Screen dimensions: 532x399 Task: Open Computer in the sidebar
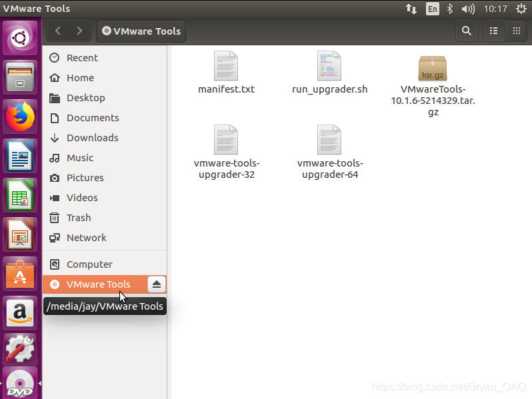(x=105, y=264)
